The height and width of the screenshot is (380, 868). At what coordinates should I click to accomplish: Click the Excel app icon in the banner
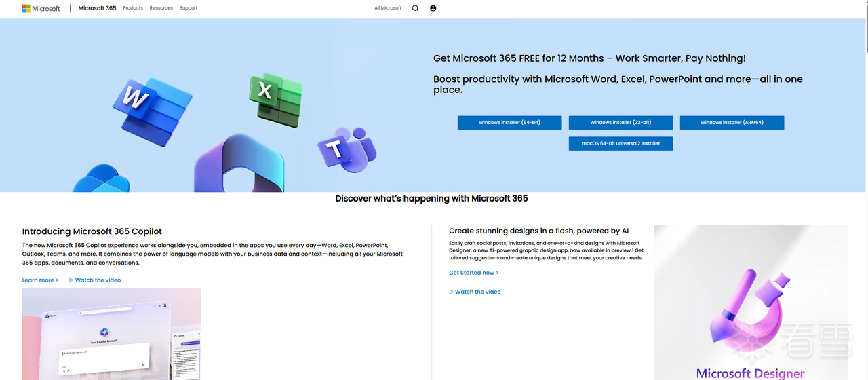(x=275, y=100)
